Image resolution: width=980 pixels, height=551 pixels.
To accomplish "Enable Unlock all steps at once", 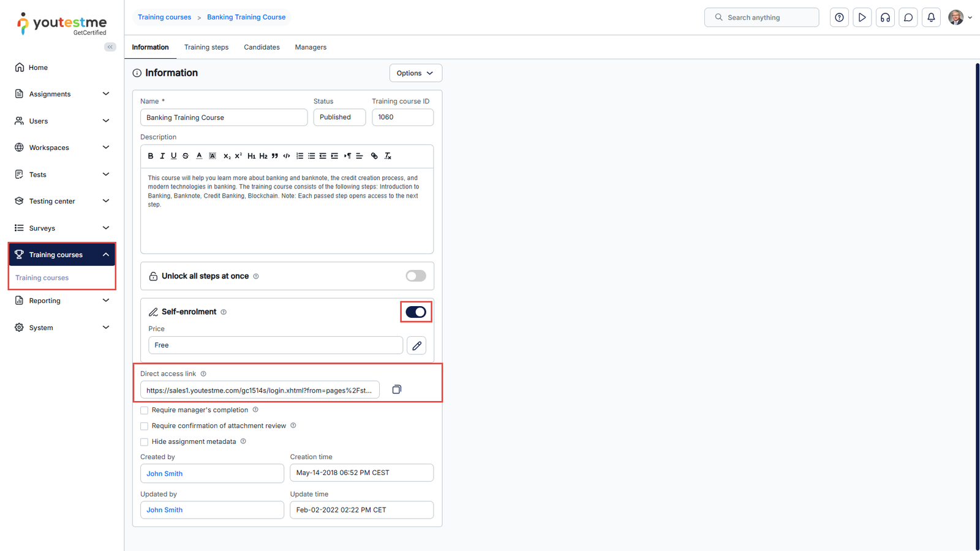I will 415,276.
